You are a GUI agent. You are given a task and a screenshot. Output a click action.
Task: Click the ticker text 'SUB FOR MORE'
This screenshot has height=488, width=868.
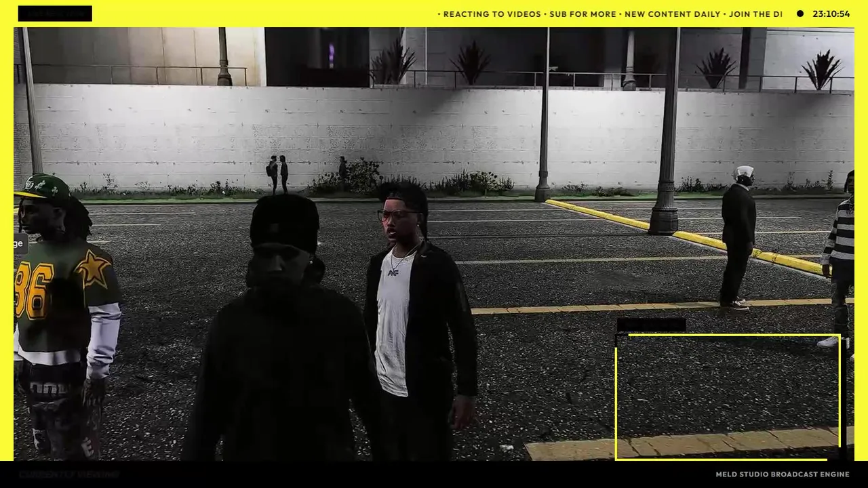pyautogui.click(x=583, y=14)
